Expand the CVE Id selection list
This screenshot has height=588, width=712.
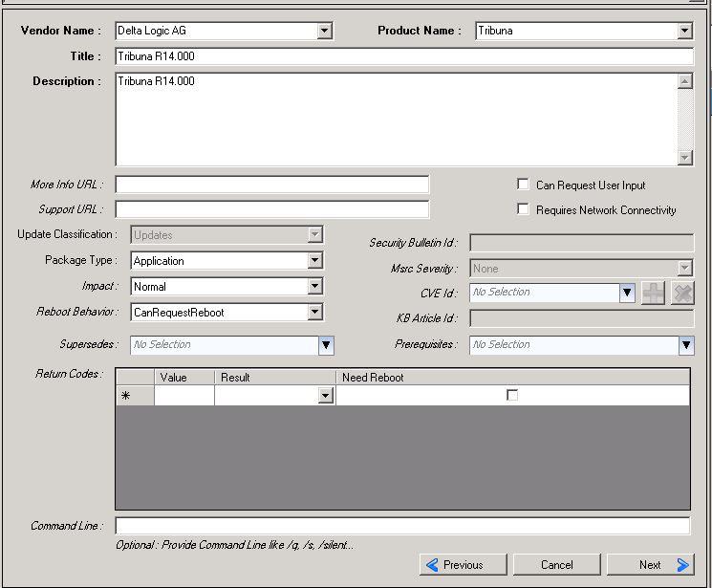point(627,293)
